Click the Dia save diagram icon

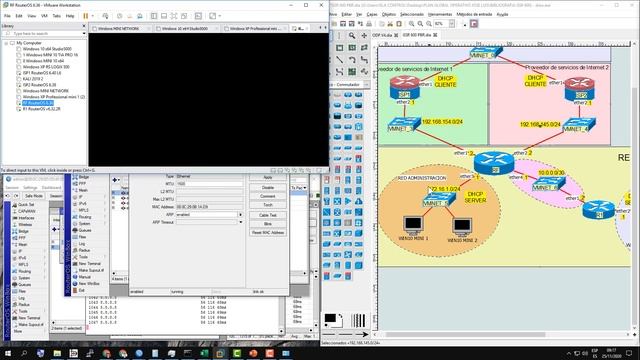(343, 24)
